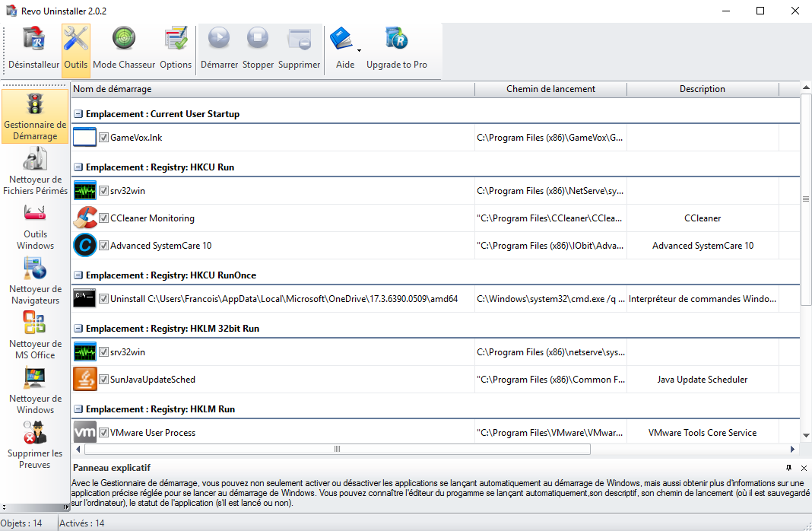Viewport: 812px width, 531px height.
Task: Collapse the Registry: HKCU Run group
Action: 78,167
